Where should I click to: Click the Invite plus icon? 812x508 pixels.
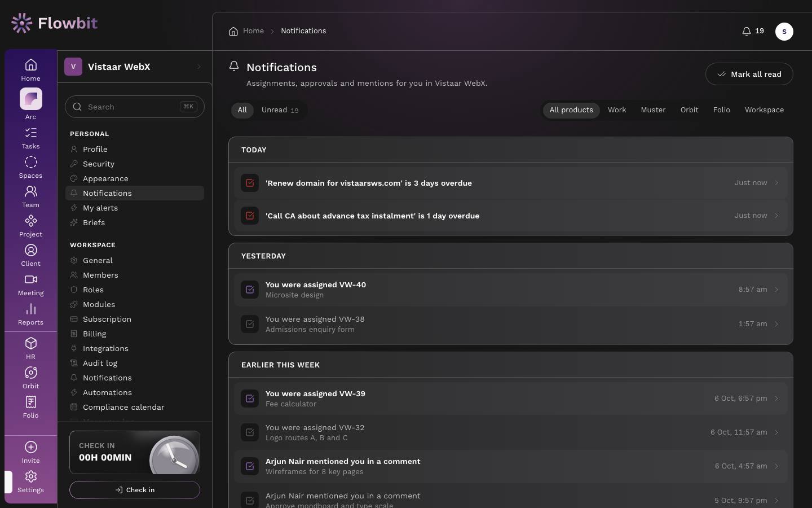(31, 447)
